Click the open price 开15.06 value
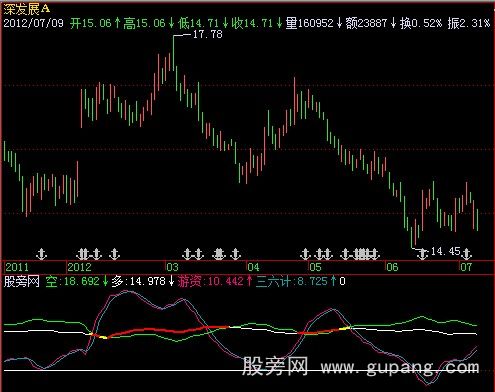 coord(91,23)
